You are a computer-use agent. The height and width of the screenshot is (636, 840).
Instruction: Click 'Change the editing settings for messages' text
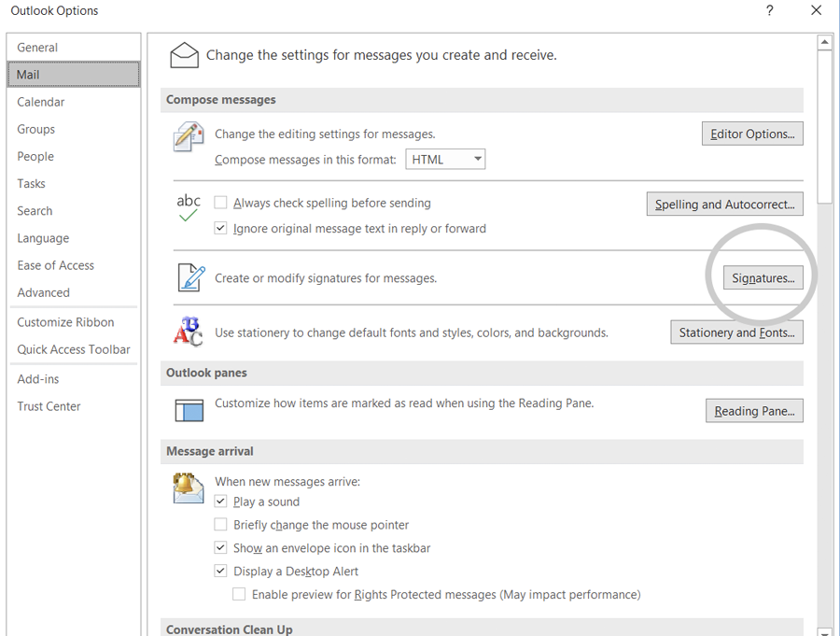click(325, 134)
